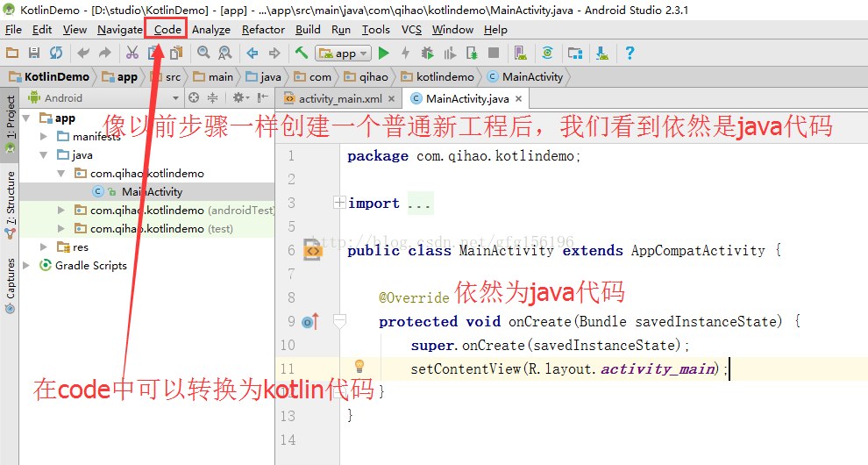Screen dimensions: 868x465
Task: Place cursor on line 10 super.onCreate
Action: (x=551, y=346)
